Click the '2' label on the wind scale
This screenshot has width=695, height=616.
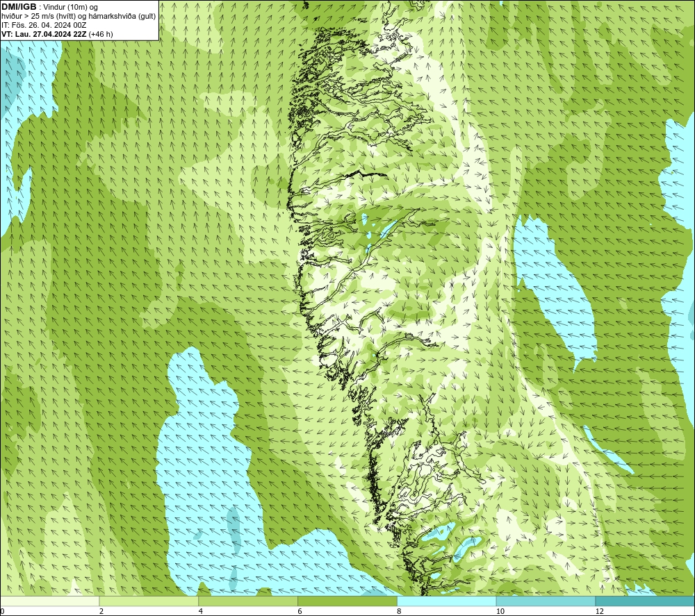(101, 611)
